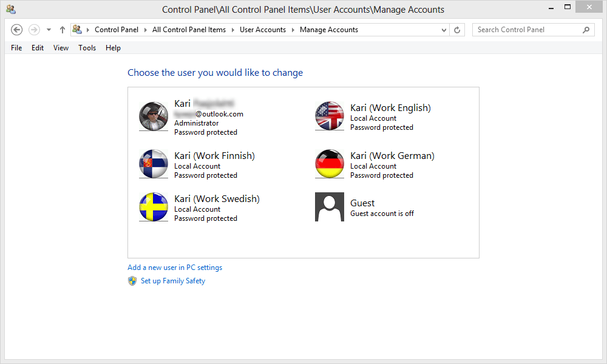This screenshot has width=607, height=364.
Task: Open the Tools menu
Action: click(x=87, y=47)
